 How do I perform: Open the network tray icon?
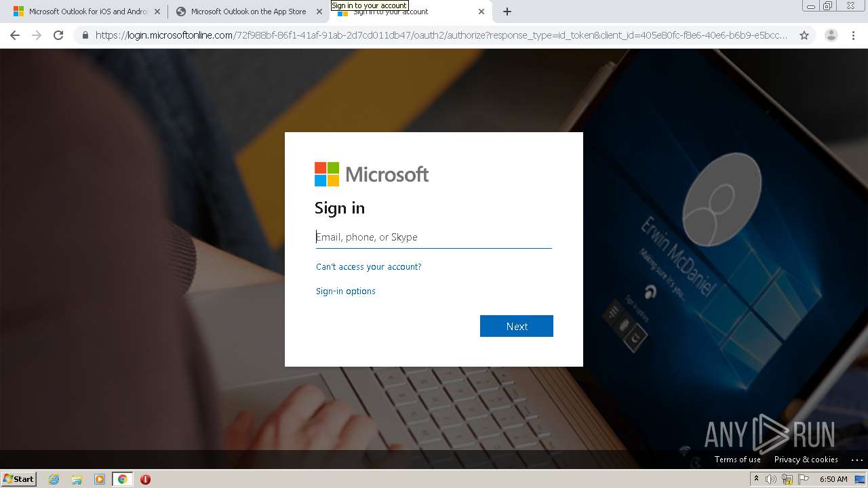[787, 479]
